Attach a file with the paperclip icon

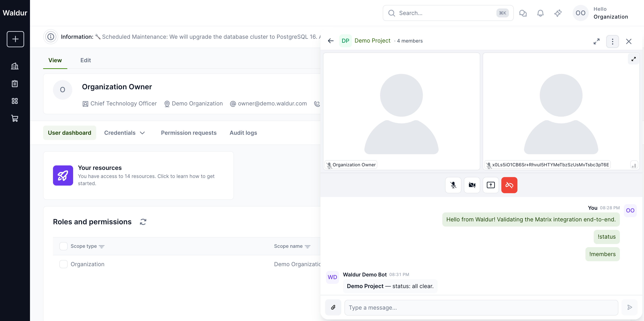click(x=333, y=308)
